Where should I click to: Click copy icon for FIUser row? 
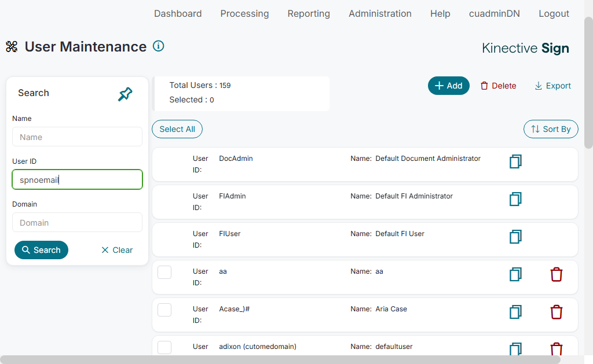point(515,237)
